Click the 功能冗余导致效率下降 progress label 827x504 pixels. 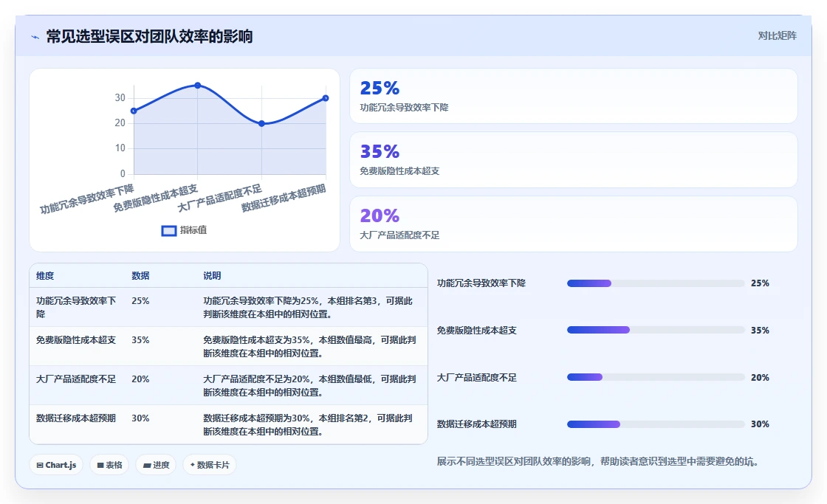481,283
